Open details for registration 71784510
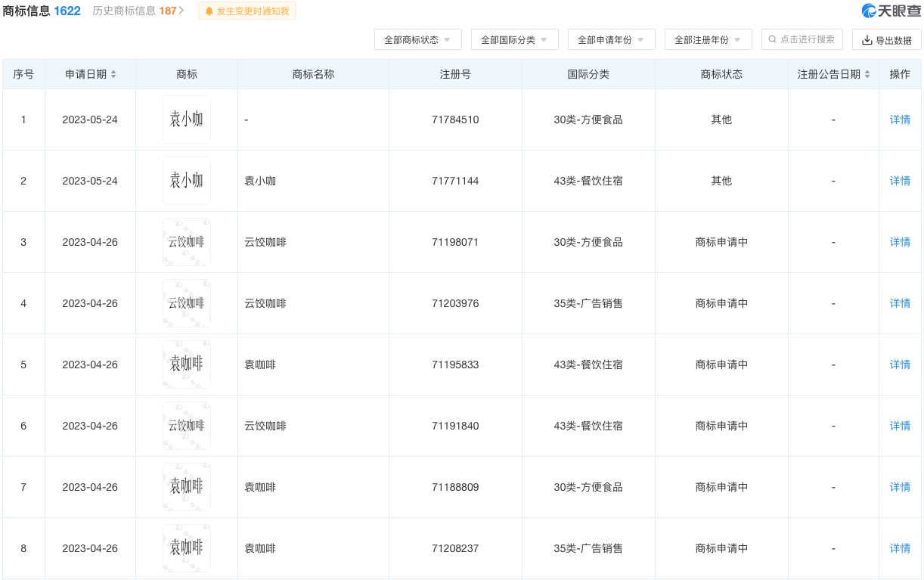This screenshot has width=924, height=580. click(900, 119)
